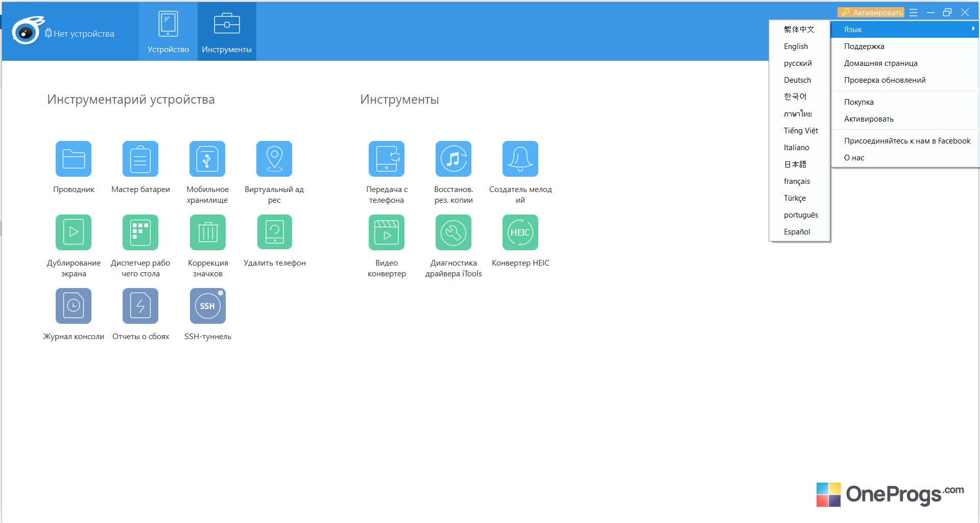
Task: Switch to the Инструменты tab
Action: [x=227, y=31]
